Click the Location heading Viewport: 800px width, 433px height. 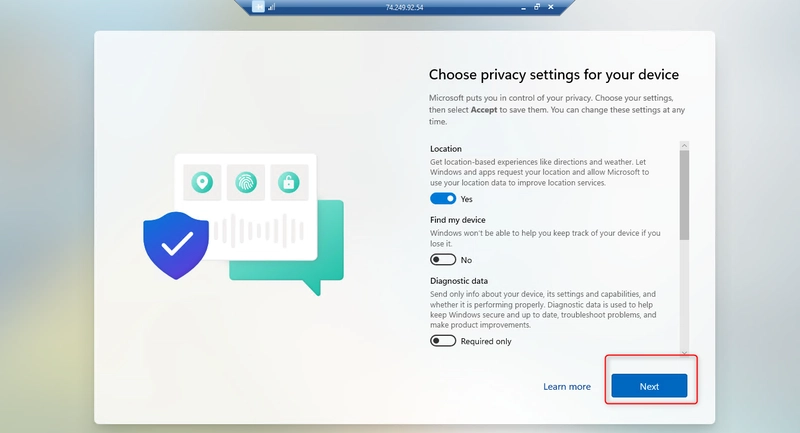[446, 148]
